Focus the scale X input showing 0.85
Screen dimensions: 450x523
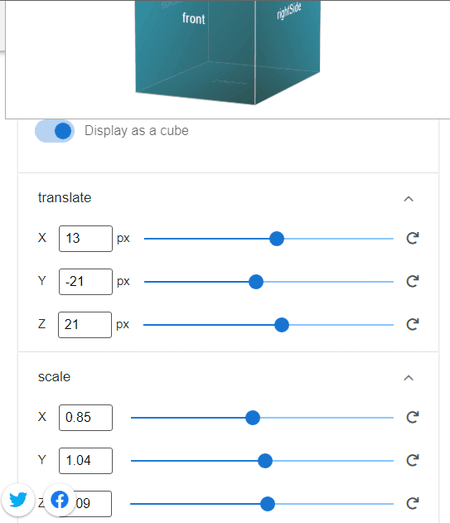point(86,418)
